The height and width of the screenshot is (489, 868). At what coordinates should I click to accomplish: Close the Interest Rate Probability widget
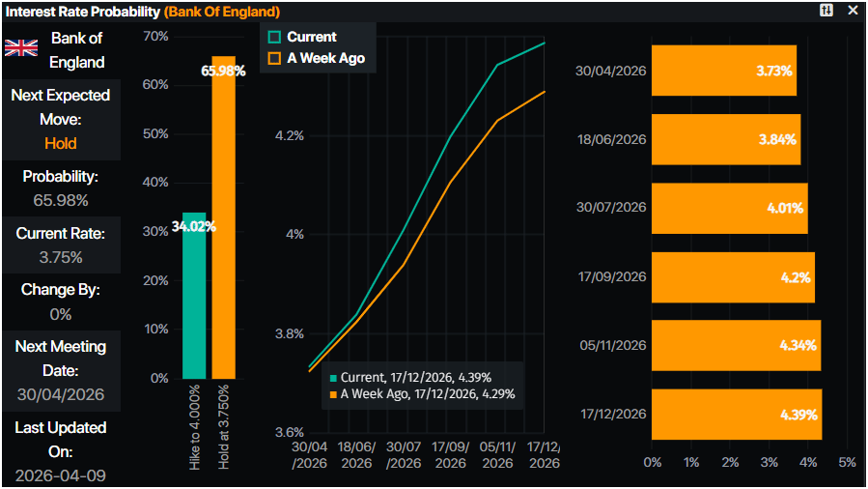click(x=852, y=11)
